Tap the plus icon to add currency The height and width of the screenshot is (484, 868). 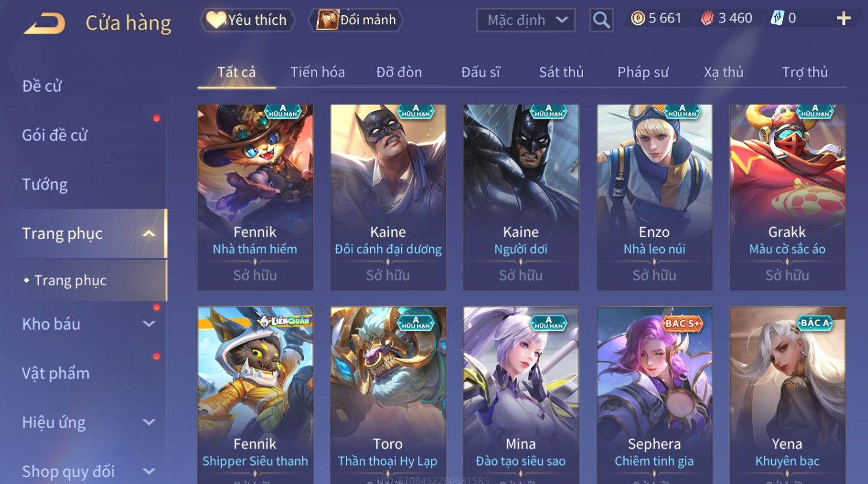pyautogui.click(x=843, y=19)
